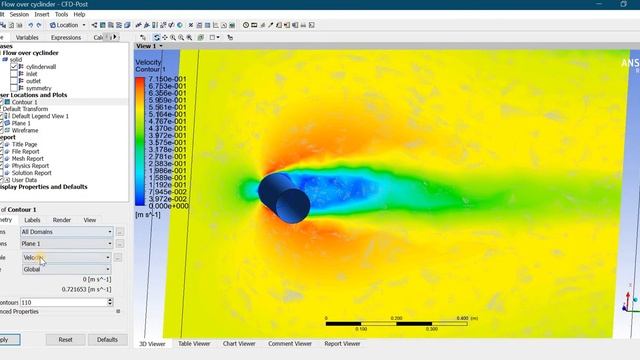Click the number of contours field showing 110
This screenshot has width=640, height=360.
64,302
